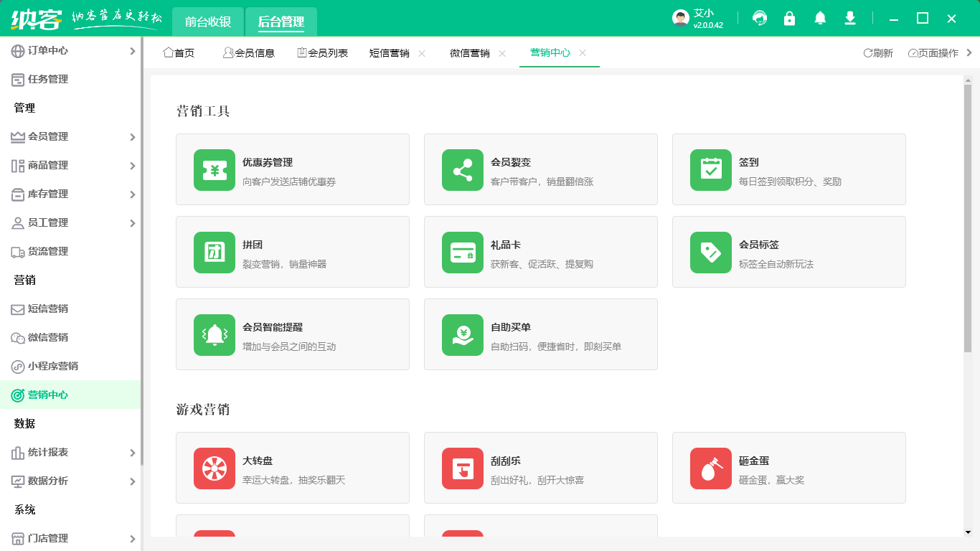980x551 pixels.
Task: Open the 页面操作 page actions menu
Action: [933, 52]
